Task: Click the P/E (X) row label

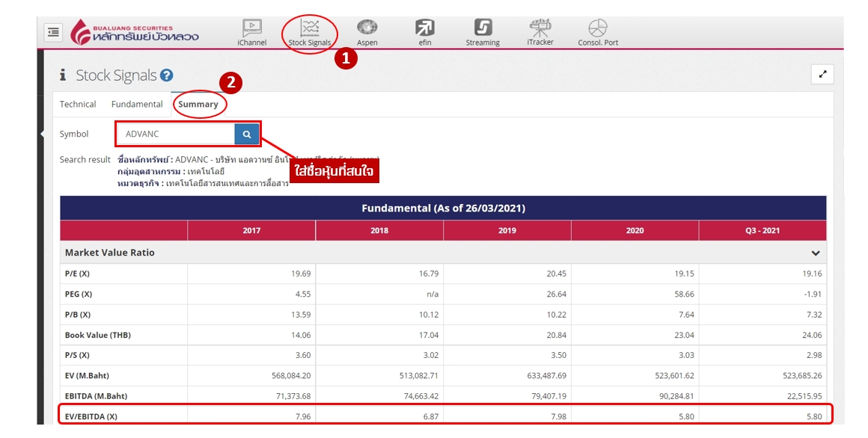Action: [77, 274]
